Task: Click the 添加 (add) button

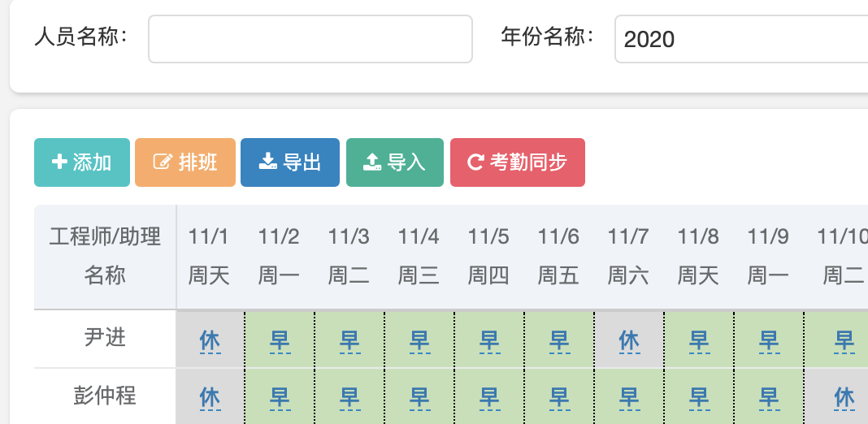Action: pyautogui.click(x=81, y=162)
